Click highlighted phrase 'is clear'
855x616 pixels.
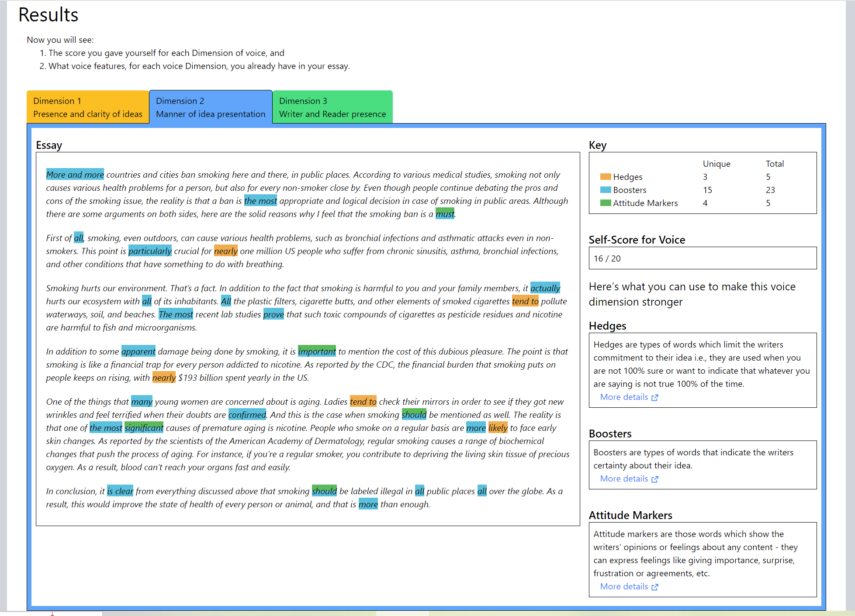120,491
